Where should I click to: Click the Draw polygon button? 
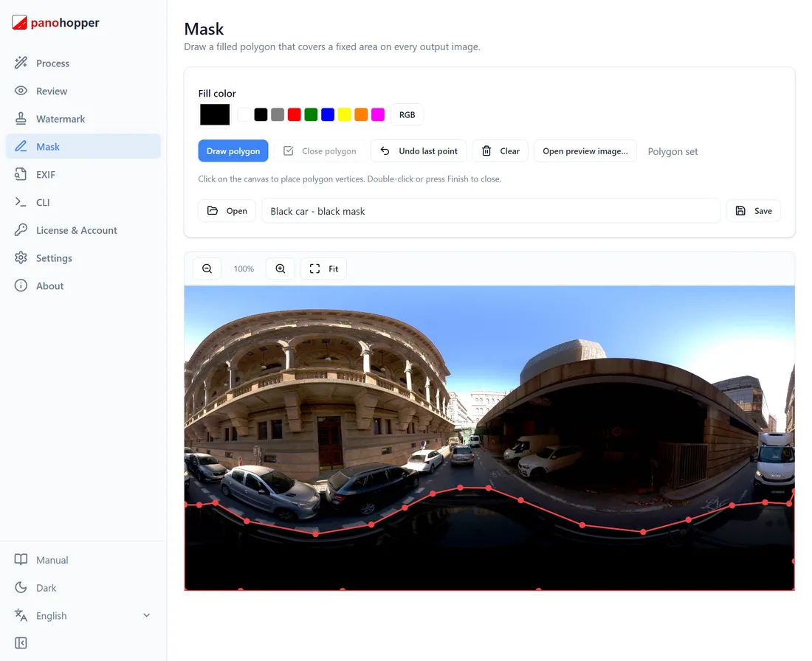233,150
